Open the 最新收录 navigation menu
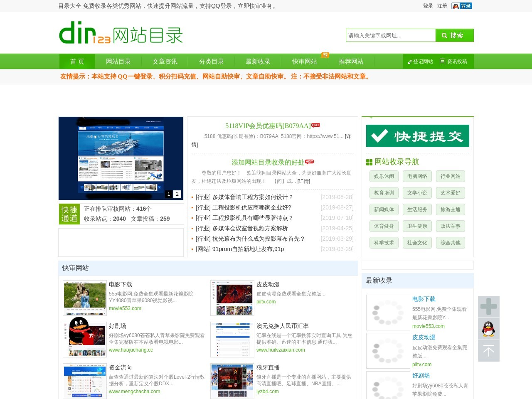The height and width of the screenshot is (399, 532). pyautogui.click(x=258, y=61)
